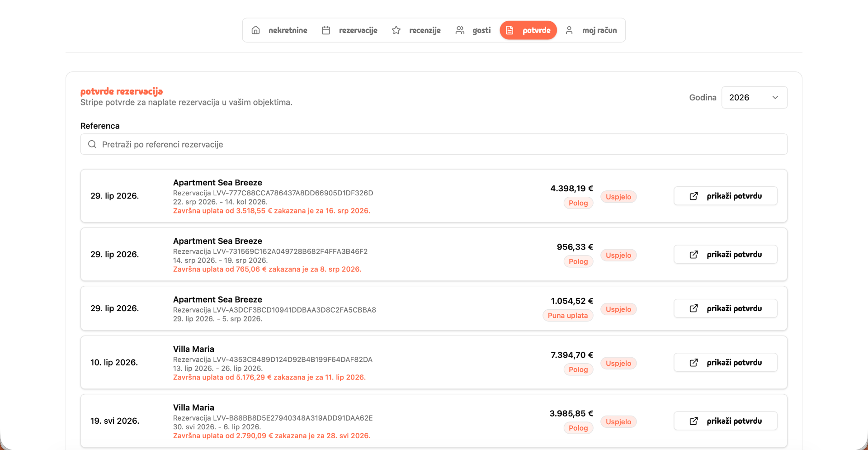Click Uspjelo badge on the 7.394,70 € row

pos(618,363)
